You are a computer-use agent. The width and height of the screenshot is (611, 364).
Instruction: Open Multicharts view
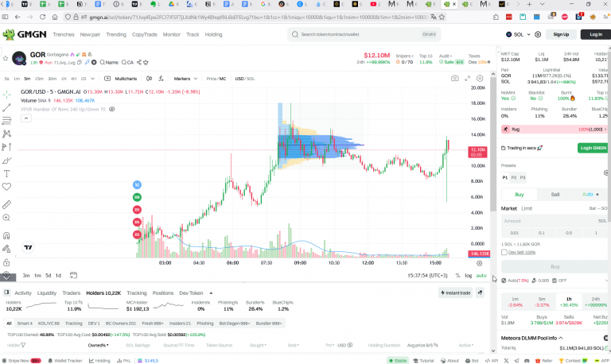tap(121, 79)
